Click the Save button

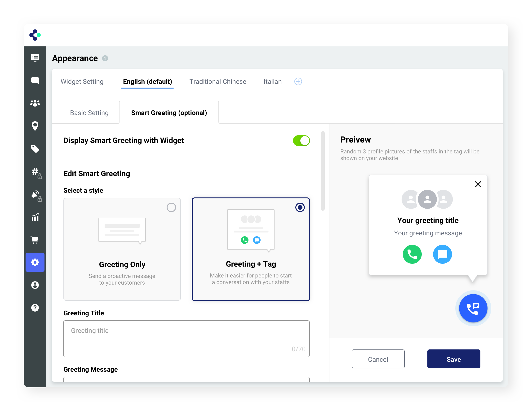coord(453,359)
